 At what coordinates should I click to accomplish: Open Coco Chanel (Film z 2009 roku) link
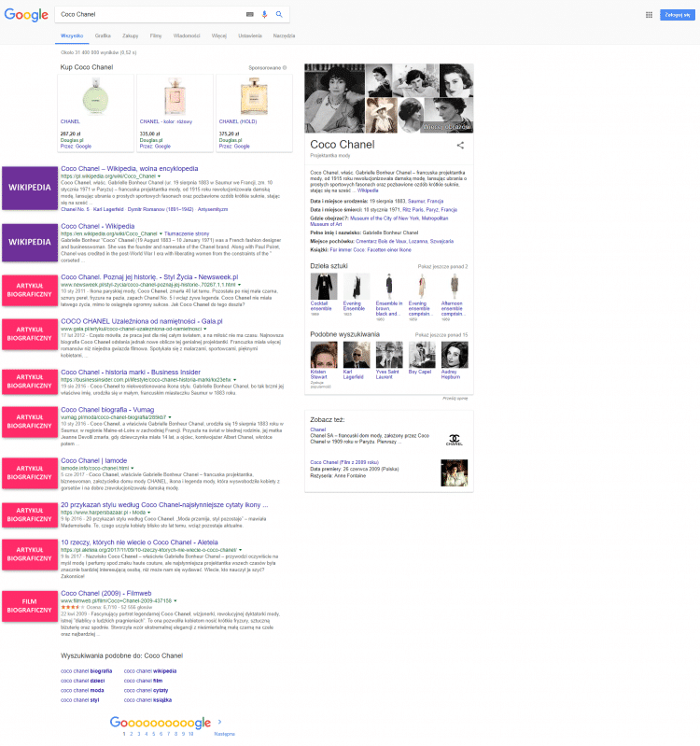[x=344, y=462]
